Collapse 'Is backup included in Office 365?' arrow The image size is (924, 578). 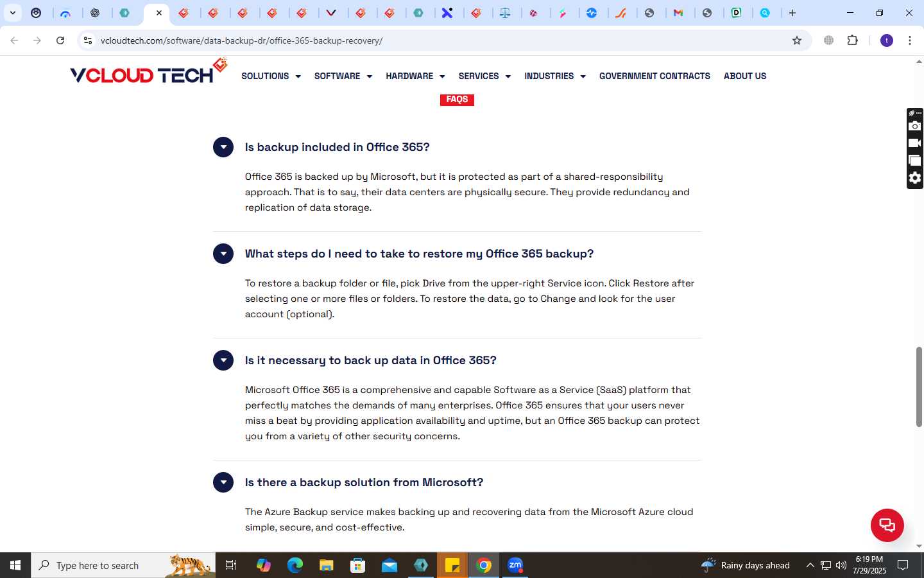pos(223,147)
